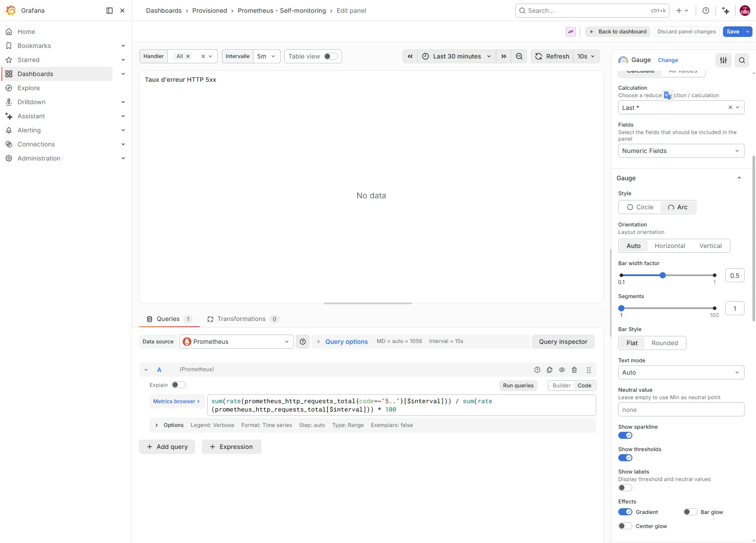Screen dimensions: 756x543
Task: Delete query A with trash icon
Action: click(574, 370)
